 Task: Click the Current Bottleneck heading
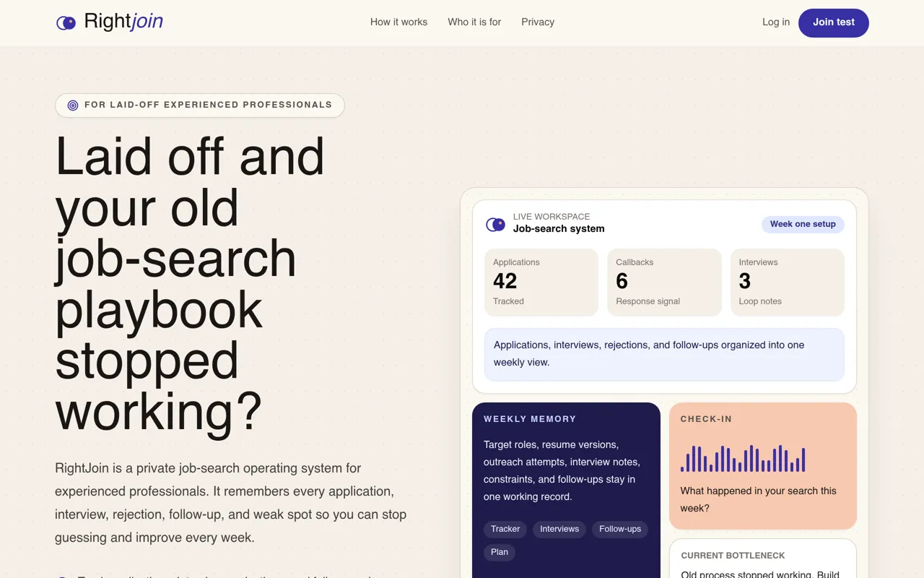733,556
